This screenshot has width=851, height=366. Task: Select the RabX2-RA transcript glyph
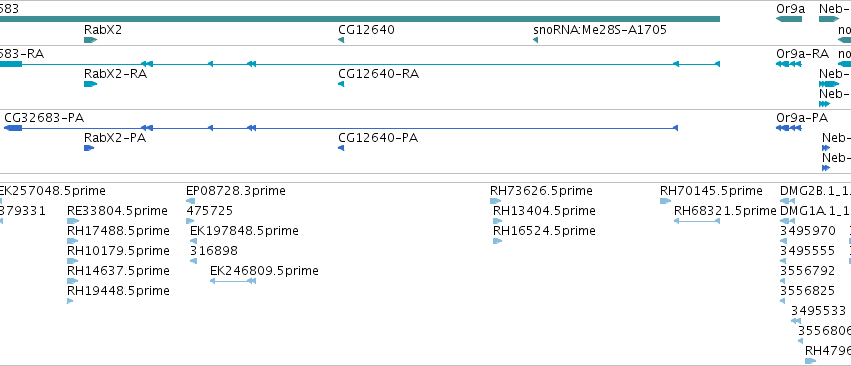tap(90, 84)
